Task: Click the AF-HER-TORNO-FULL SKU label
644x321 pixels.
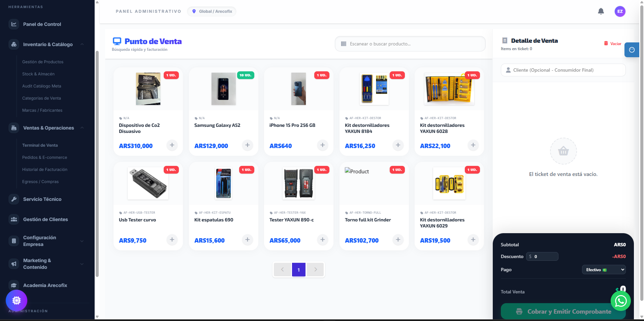Action: coord(365,213)
